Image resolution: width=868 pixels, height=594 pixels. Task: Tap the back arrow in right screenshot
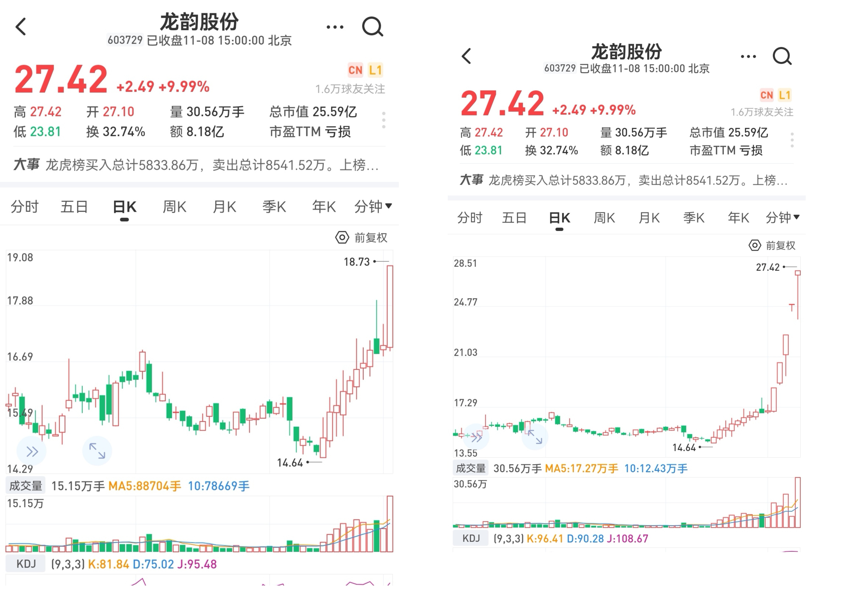coord(466,56)
